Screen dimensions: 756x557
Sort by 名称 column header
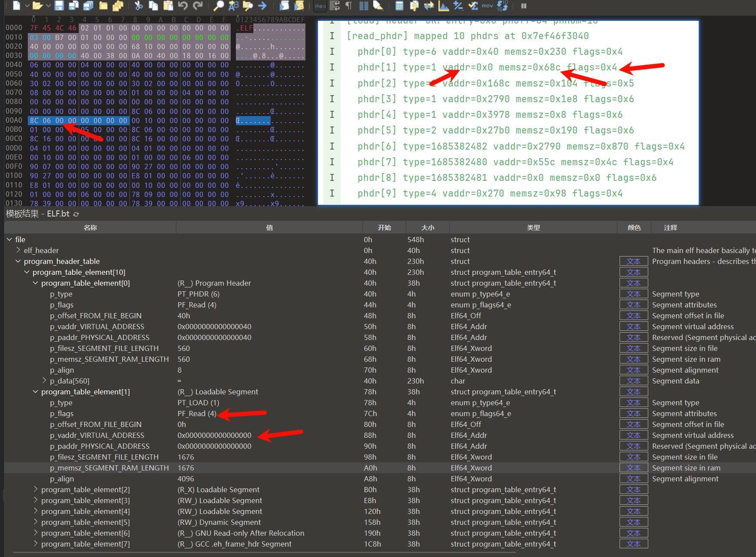pos(90,227)
